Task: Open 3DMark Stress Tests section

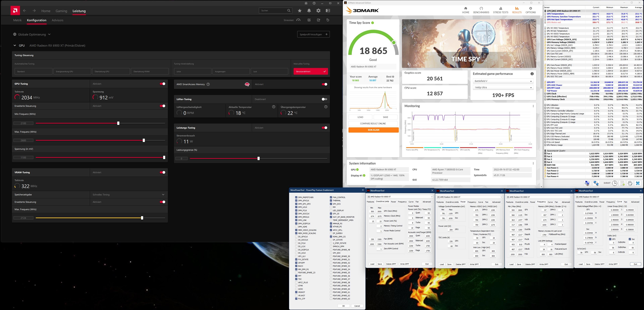Action: 500,10
